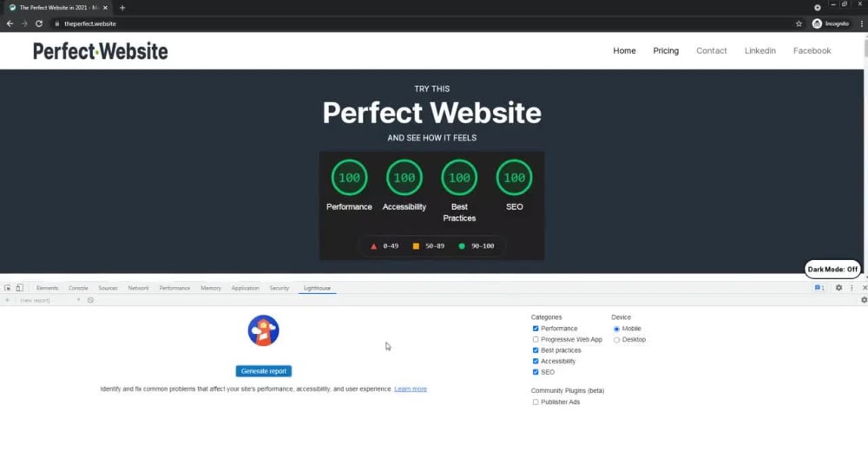The height and width of the screenshot is (470, 868).
Task: Click the Performance 100 score gauge
Action: 349,178
